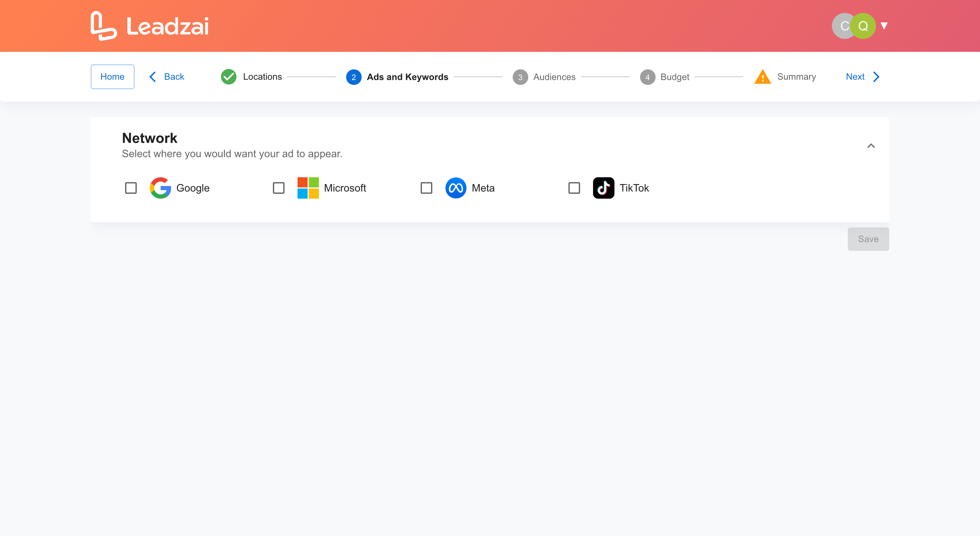The width and height of the screenshot is (980, 536).
Task: Tick the TikTok network checkbox
Action: tap(574, 188)
